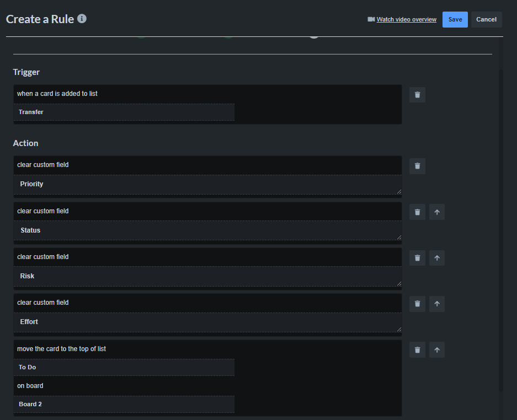The width and height of the screenshot is (517, 420).
Task: Save the rule
Action: click(455, 19)
